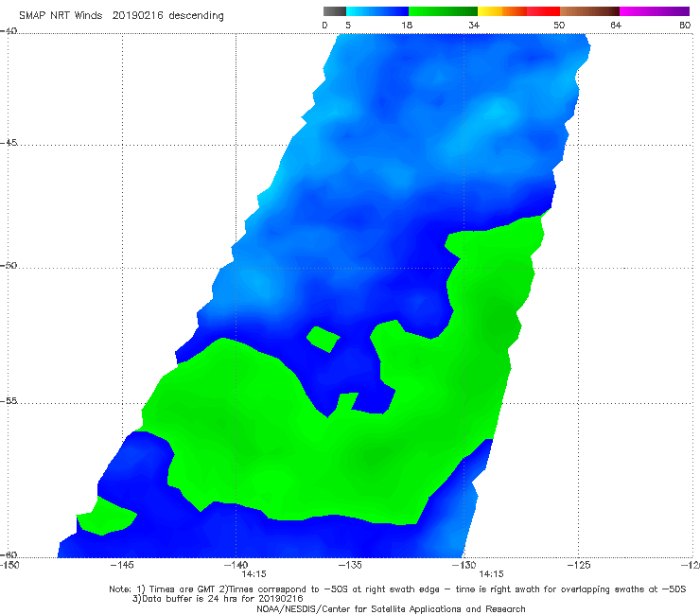Viewport: 700px width, 615px height.
Task: Click the colorbar label '18'
Action: 407,25
